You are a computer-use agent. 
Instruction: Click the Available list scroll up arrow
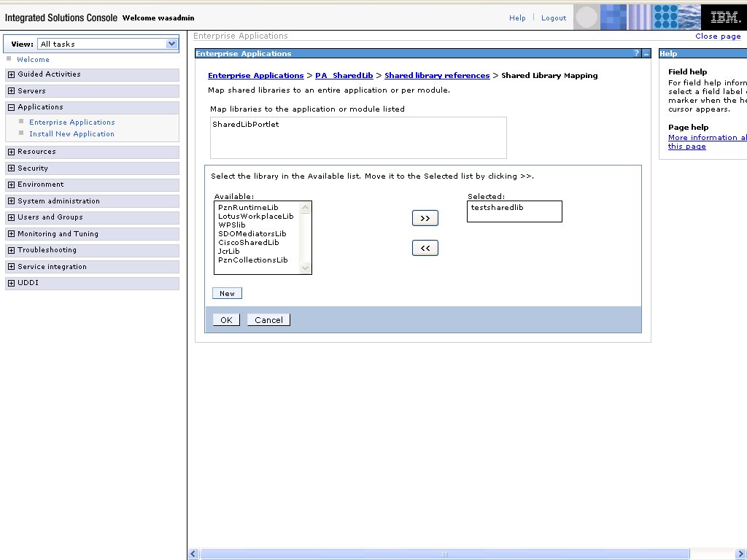click(306, 208)
